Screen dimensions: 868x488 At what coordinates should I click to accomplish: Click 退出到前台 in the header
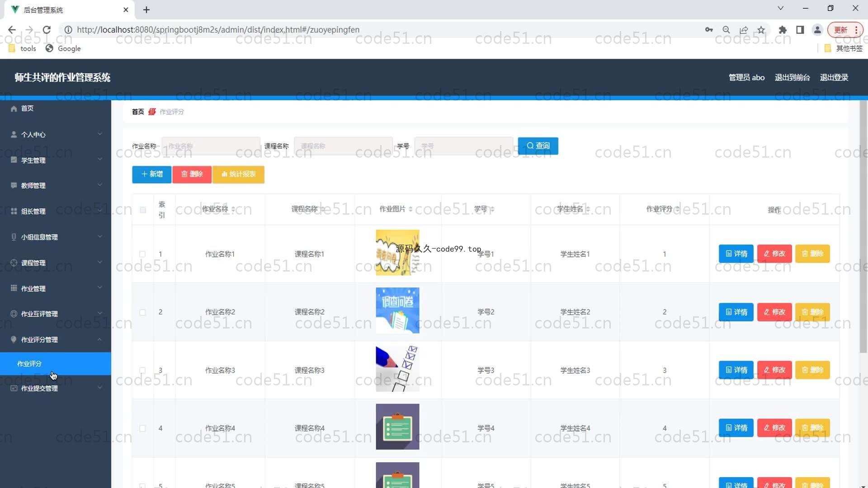[x=792, y=77]
